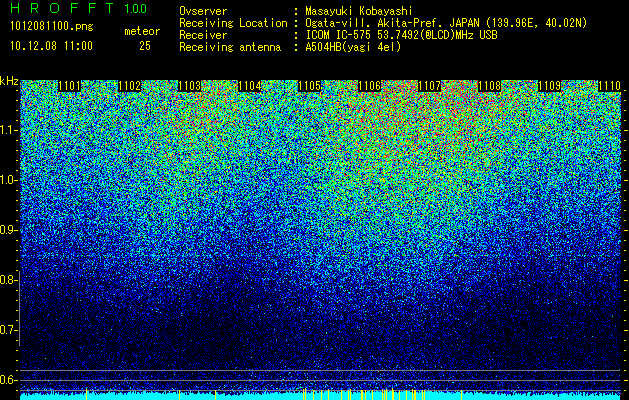629x400 pixels.
Task: Click the meteor count value 25
Action: [x=145, y=46]
